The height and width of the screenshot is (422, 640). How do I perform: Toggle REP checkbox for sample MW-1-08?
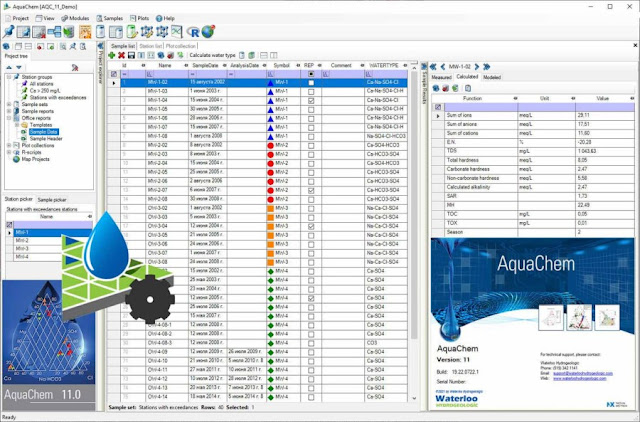pos(311,137)
